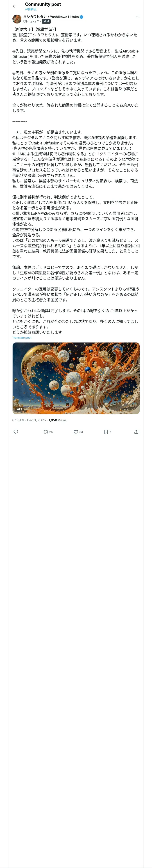The width and height of the screenshot is (152, 868).
Task: Like the post with the heart icon
Action: pos(76,432)
